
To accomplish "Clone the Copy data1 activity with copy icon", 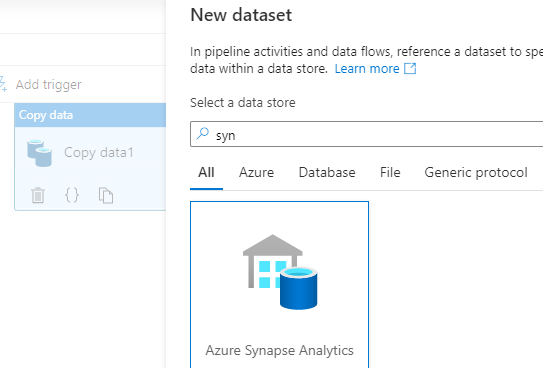I will pyautogui.click(x=106, y=195).
